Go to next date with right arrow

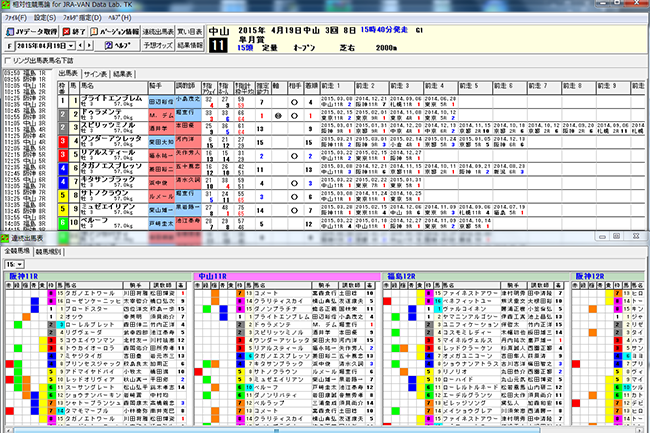click(89, 46)
